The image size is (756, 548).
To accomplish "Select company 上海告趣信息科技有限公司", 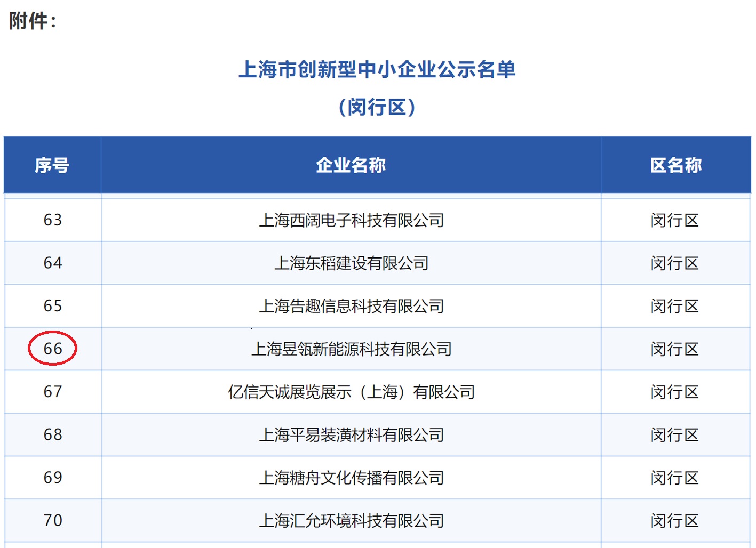I will 352,306.
